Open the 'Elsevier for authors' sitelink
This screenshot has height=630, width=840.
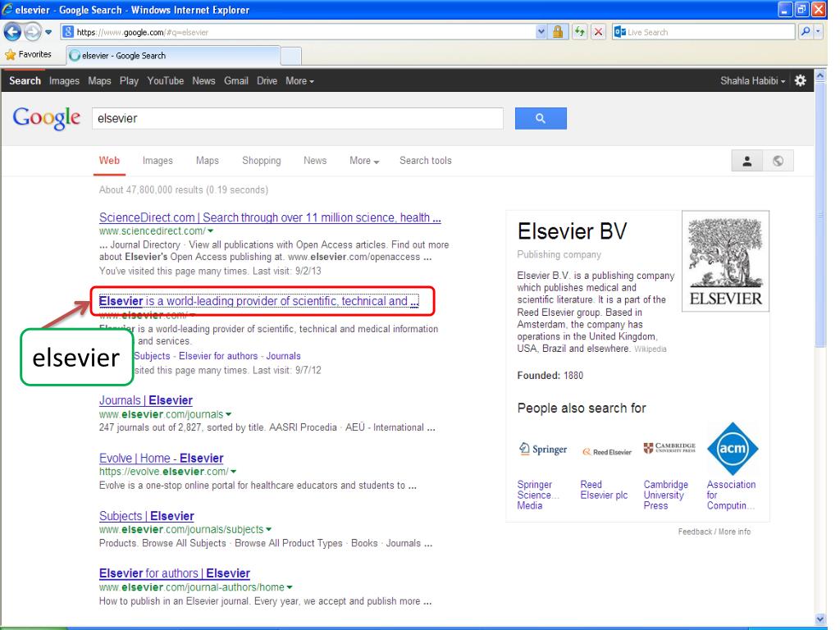[x=218, y=356]
